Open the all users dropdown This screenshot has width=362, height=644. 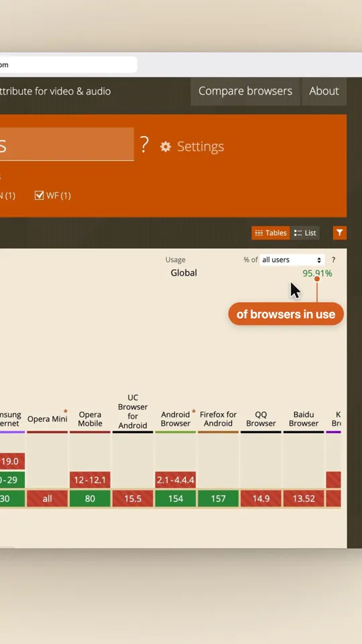[292, 260]
